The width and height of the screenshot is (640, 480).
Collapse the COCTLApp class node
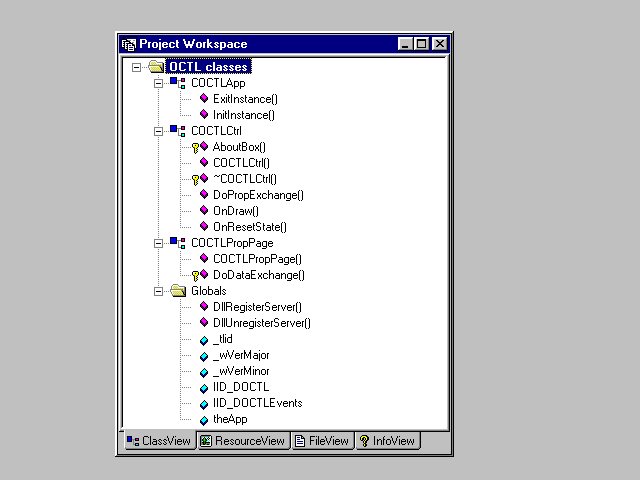coord(158,83)
